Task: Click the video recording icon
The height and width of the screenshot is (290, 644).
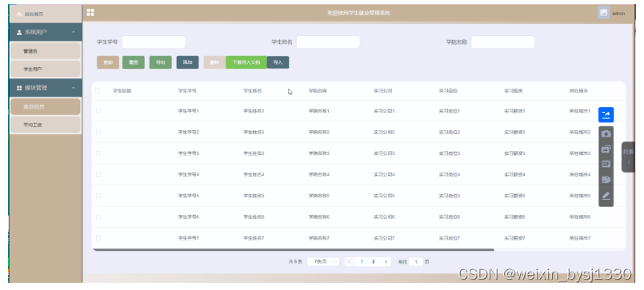Action: click(x=606, y=179)
